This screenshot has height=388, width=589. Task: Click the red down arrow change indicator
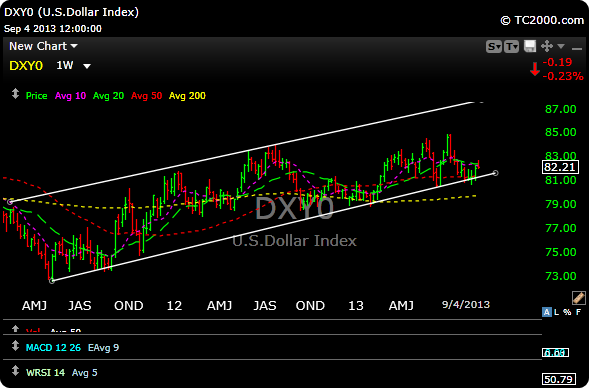point(535,69)
